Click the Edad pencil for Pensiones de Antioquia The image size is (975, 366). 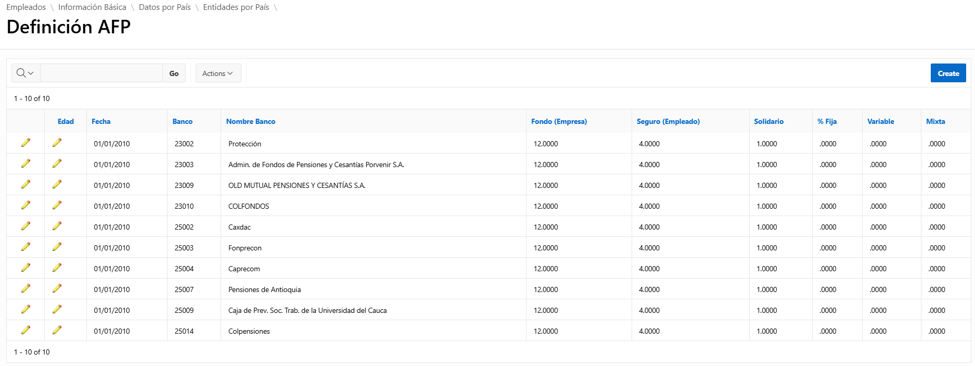(57, 289)
